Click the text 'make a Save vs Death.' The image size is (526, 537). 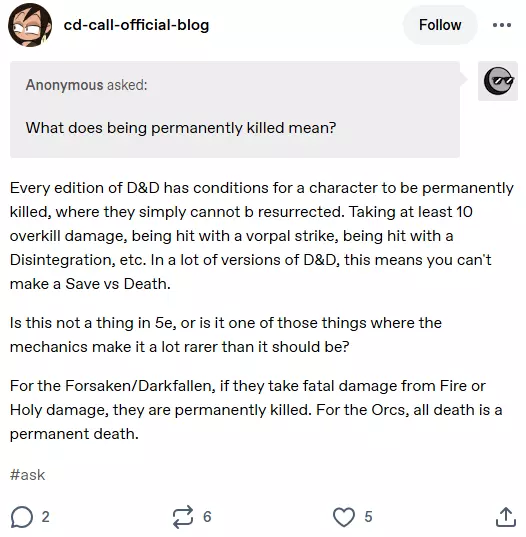pyautogui.click(x=90, y=284)
